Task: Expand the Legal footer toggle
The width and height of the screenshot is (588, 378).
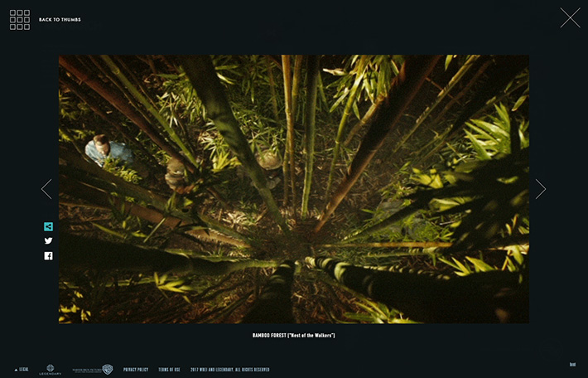Action: 22,370
